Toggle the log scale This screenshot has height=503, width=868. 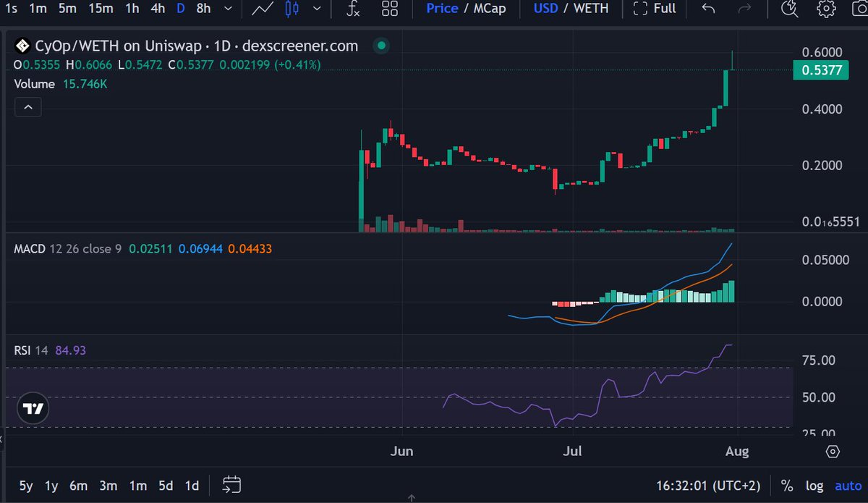[x=814, y=486]
